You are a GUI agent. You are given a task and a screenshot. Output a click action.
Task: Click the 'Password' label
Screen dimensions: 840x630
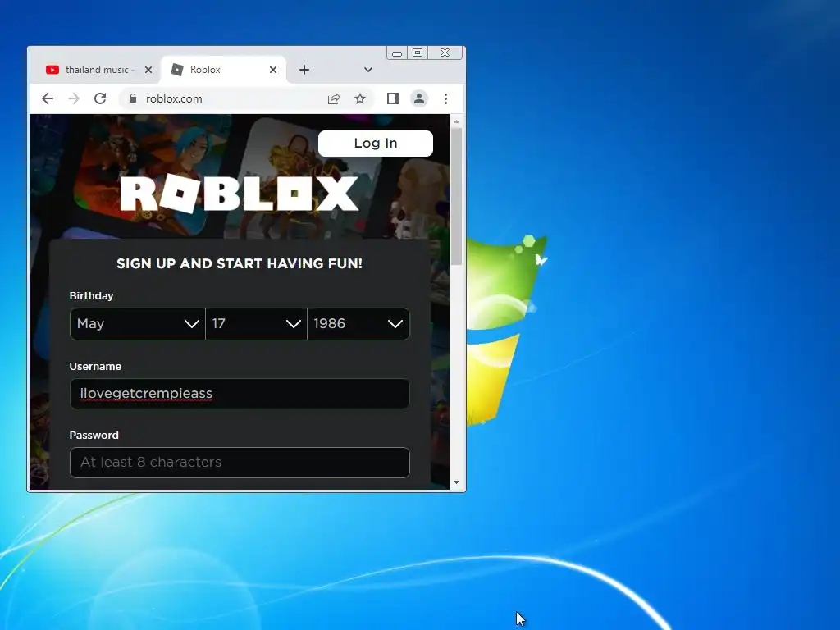coord(94,435)
